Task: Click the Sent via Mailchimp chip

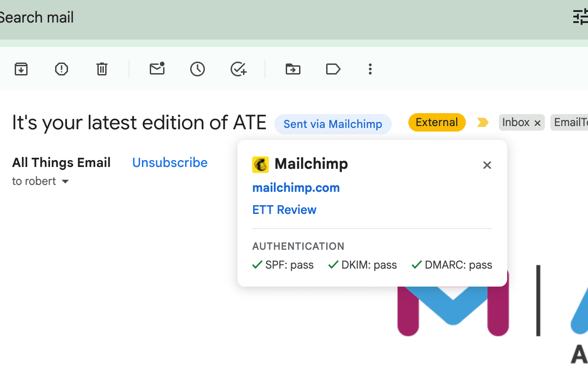Action: pos(333,124)
